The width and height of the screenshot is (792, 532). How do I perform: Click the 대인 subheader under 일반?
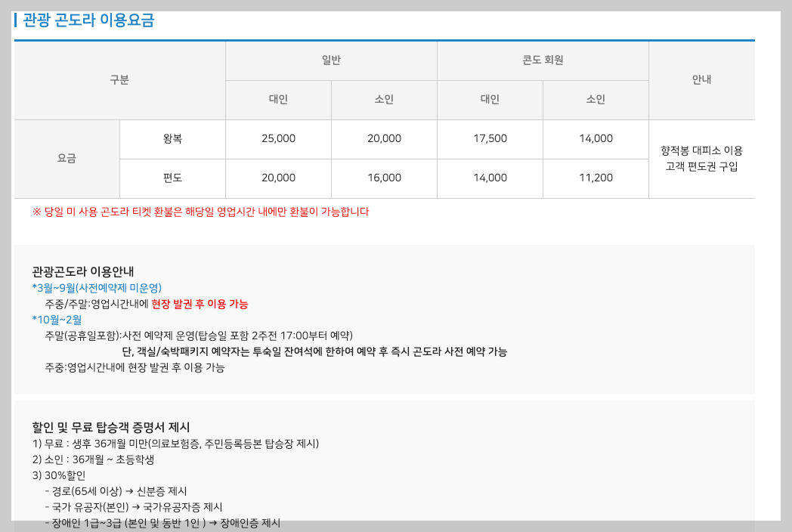[x=278, y=99]
